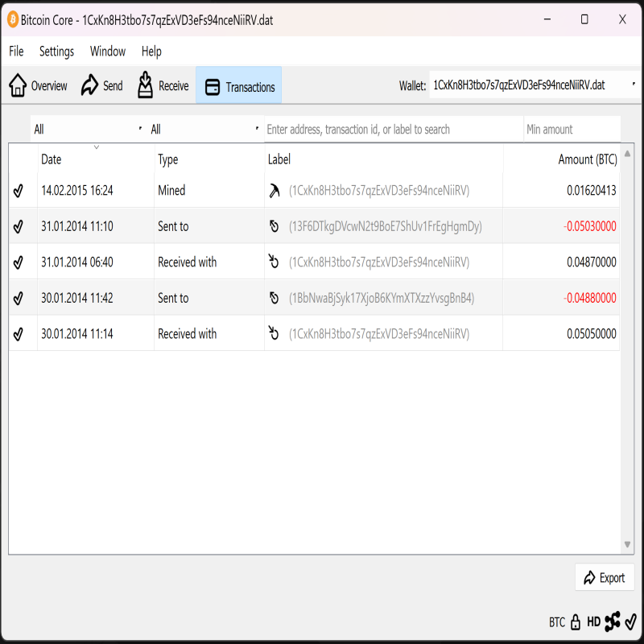Click the pickaxe mined icon in first row
The image size is (644, 644).
click(x=275, y=191)
